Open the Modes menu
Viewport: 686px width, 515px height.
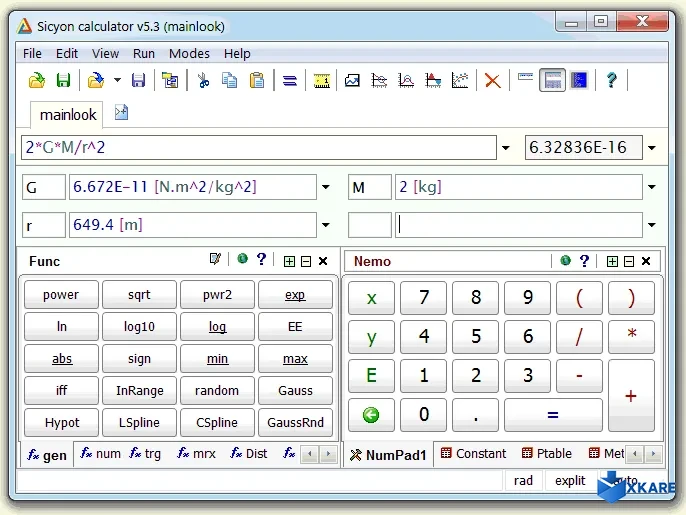[x=189, y=53]
